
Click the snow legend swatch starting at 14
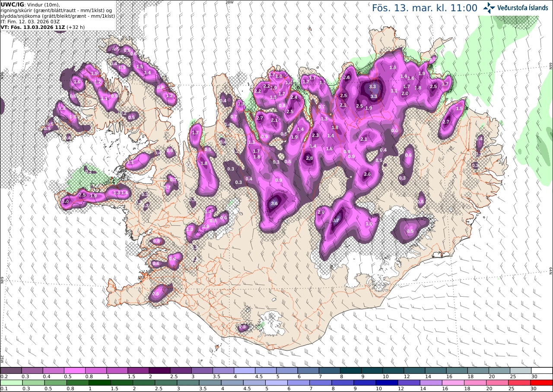tap(435, 370)
